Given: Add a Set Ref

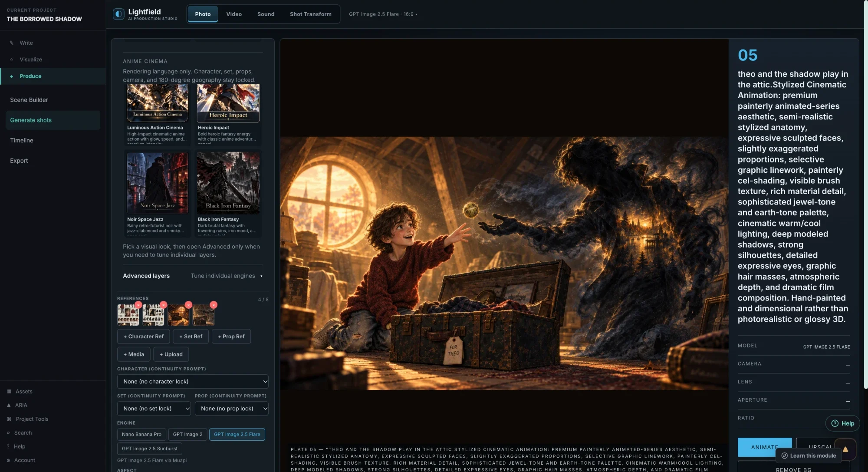Looking at the screenshot, I should pyautogui.click(x=191, y=337).
